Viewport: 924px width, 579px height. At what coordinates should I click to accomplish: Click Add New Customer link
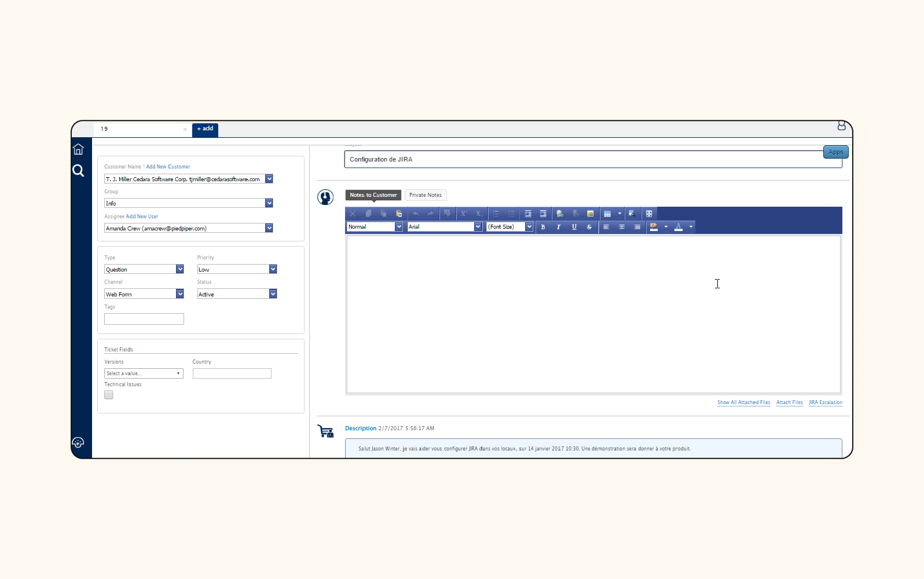(168, 167)
